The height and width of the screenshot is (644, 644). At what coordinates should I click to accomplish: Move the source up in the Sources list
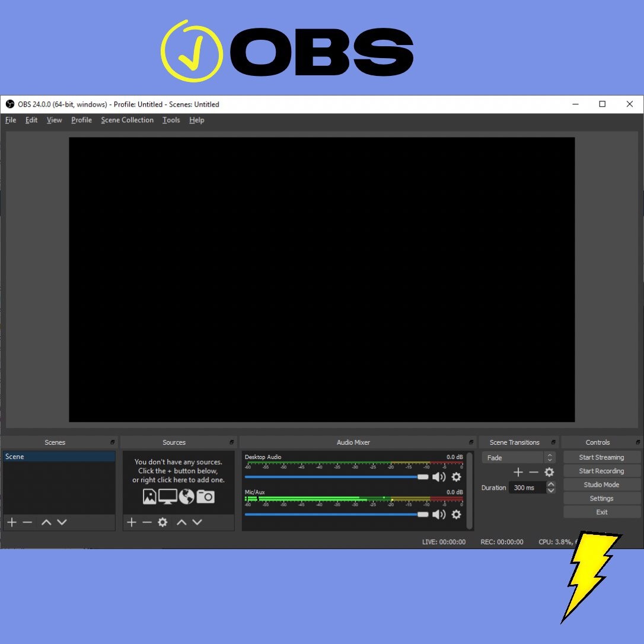tap(181, 522)
